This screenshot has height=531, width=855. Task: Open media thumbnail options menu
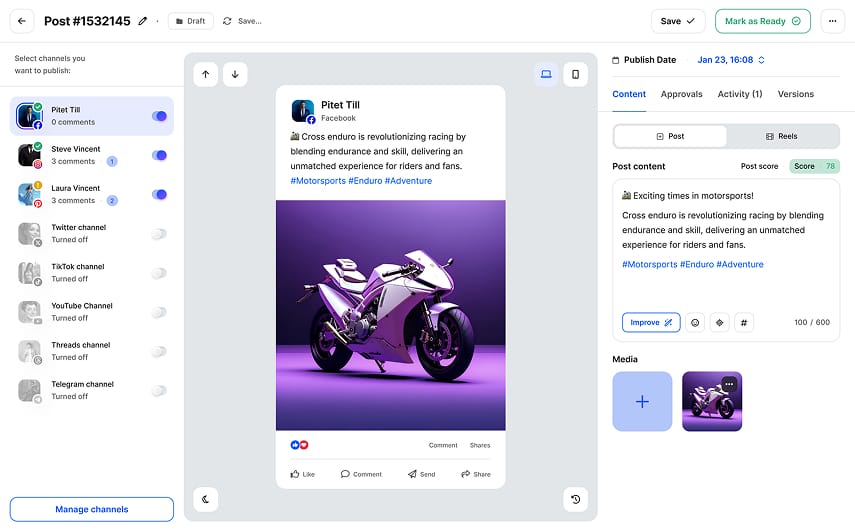(729, 384)
